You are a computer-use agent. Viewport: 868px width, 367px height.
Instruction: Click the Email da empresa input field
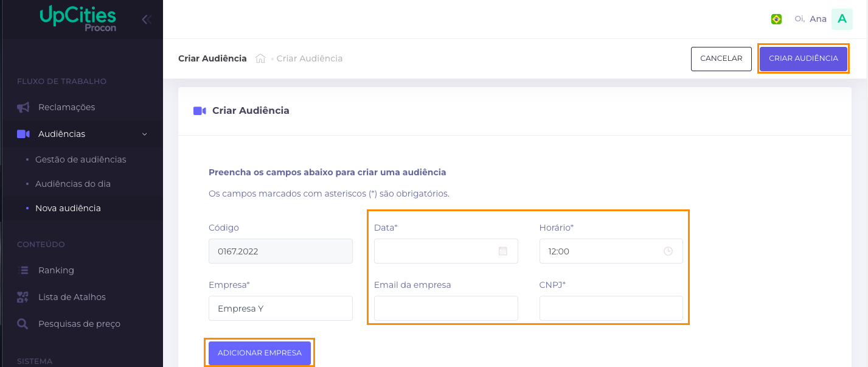pyautogui.click(x=446, y=308)
